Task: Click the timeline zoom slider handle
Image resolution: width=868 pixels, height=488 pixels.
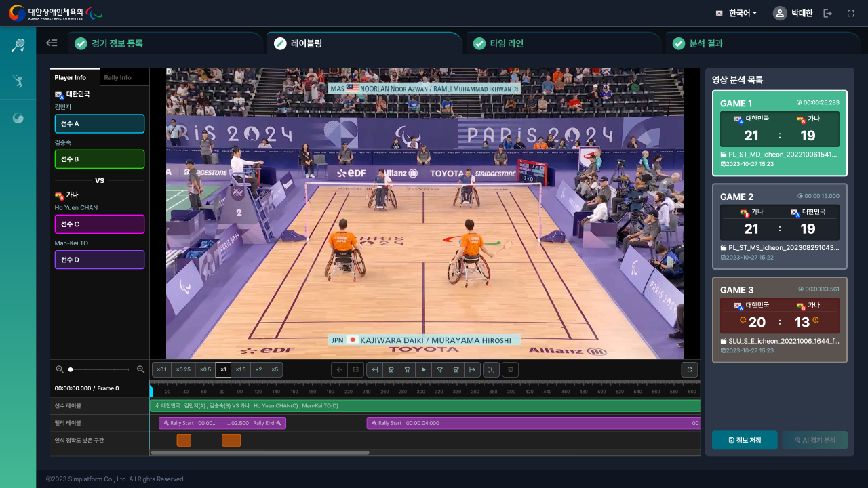Action: 71,369
